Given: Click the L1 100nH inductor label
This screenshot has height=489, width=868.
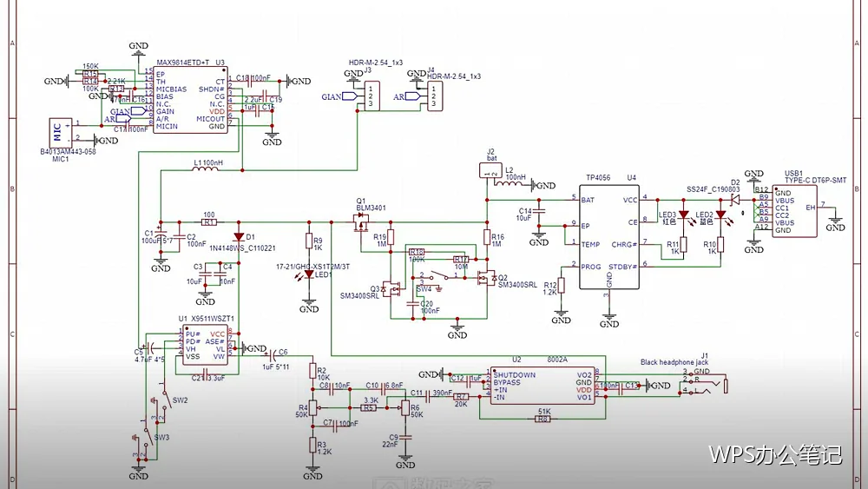Looking at the screenshot, I should pyautogui.click(x=208, y=162).
